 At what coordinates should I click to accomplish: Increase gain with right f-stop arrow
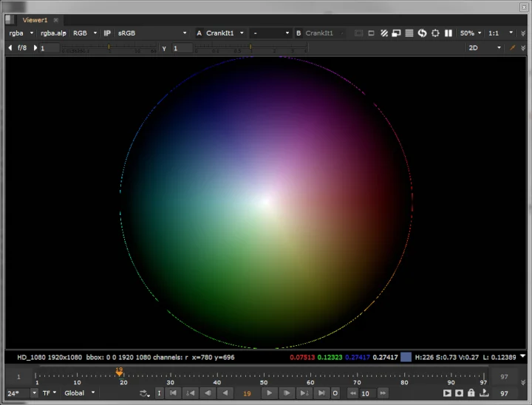(x=35, y=48)
